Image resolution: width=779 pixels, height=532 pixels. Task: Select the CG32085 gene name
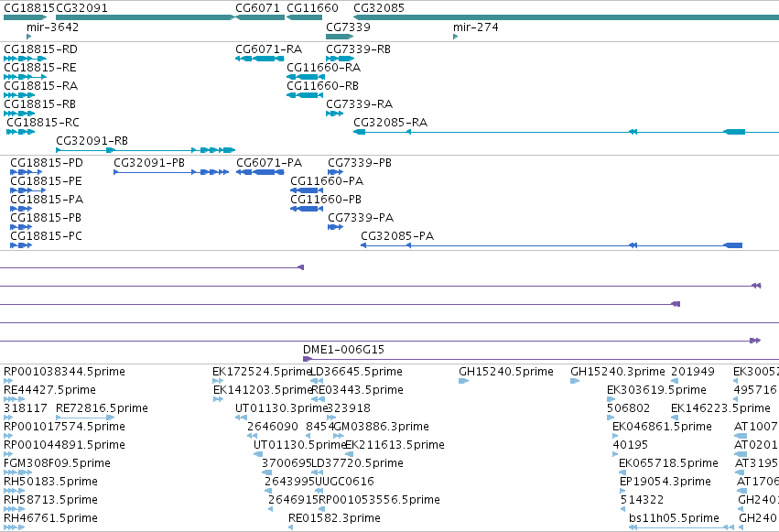pyautogui.click(x=379, y=8)
